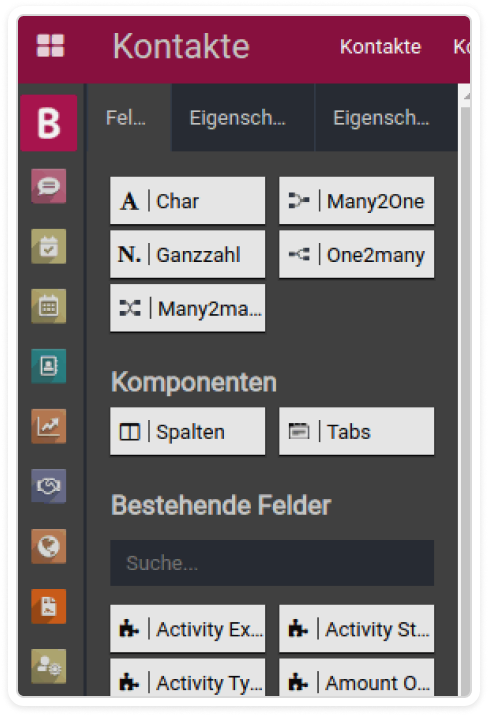This screenshot has width=488, height=716.
Task: Open the handshake CRM sidebar icon
Action: tap(49, 486)
